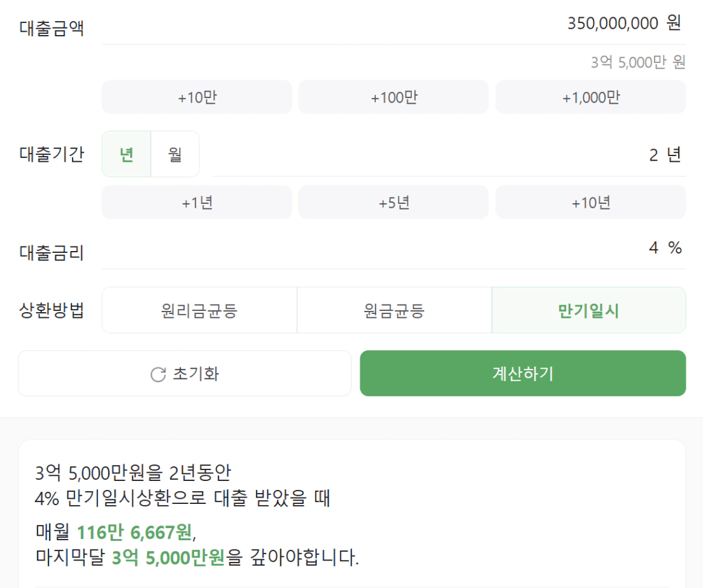Click the reset (초기화) refresh icon
Viewport: 703px width, 588px height.
pos(158,374)
